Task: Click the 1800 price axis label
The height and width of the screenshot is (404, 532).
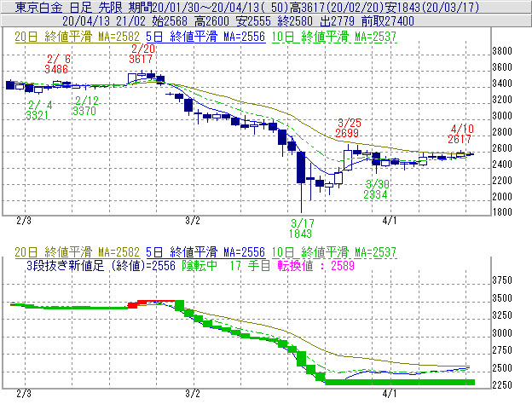Action: point(502,212)
